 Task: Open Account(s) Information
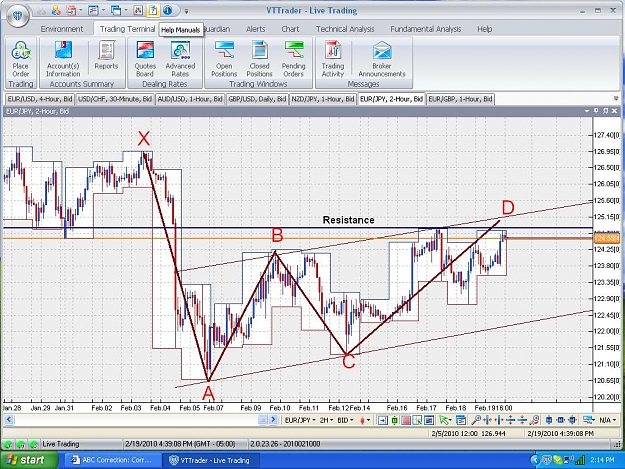click(63, 59)
